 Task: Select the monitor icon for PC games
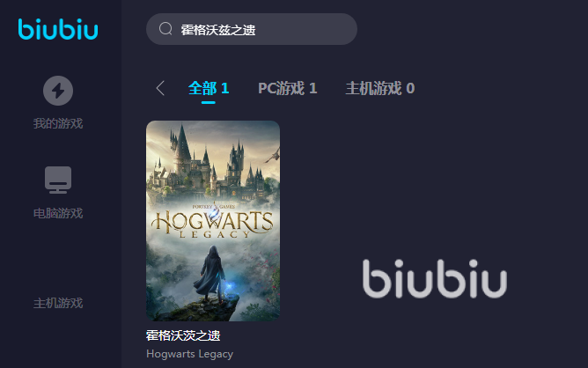(x=58, y=180)
